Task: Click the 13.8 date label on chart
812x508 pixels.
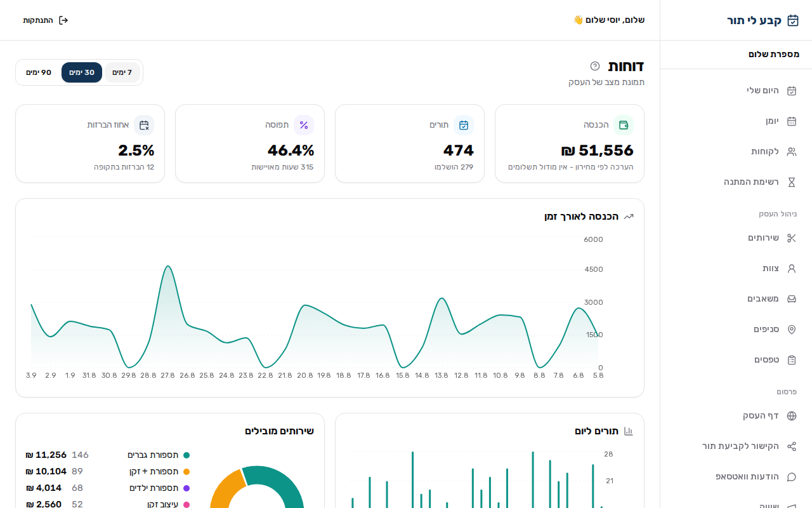Action: click(x=442, y=375)
